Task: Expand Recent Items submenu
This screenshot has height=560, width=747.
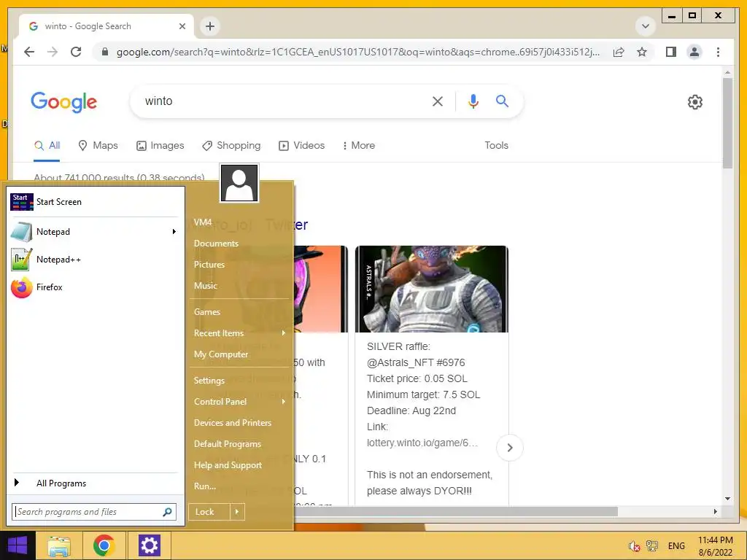Action: tap(239, 332)
